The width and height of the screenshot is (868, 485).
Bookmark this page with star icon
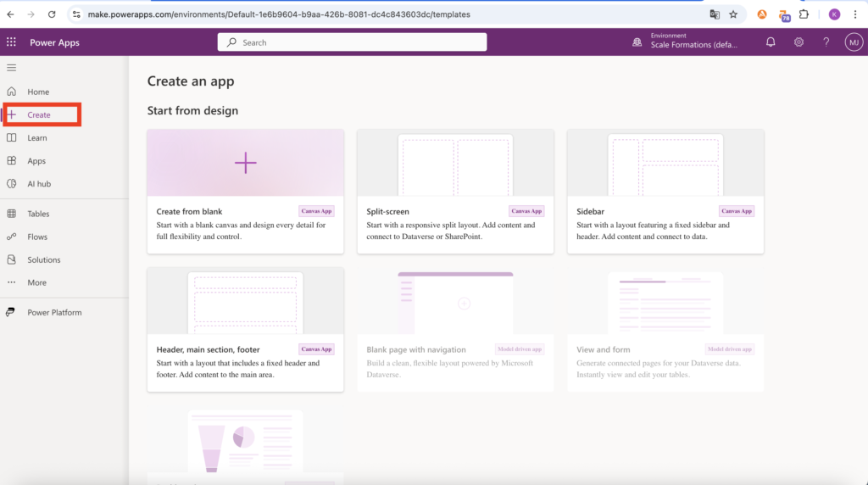pos(733,14)
